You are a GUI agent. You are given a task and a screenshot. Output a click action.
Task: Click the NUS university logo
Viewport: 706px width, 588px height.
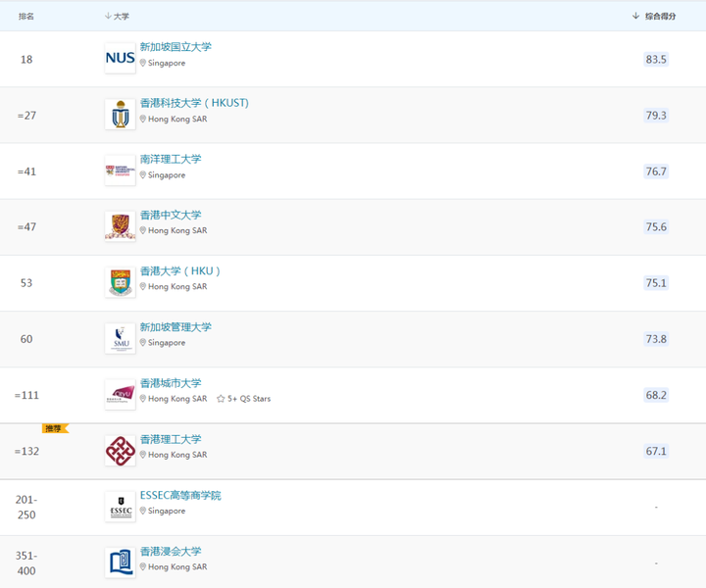tap(121, 58)
